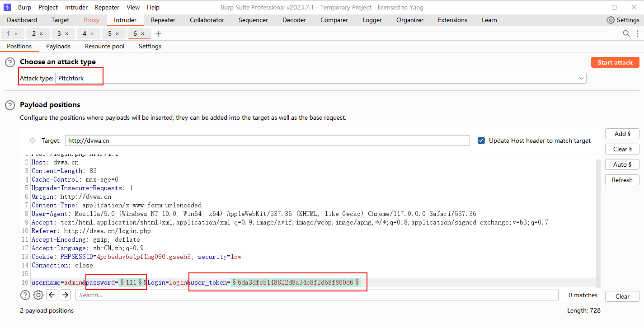Go to next search match arrow
This screenshot has height=328, width=644.
[66, 295]
